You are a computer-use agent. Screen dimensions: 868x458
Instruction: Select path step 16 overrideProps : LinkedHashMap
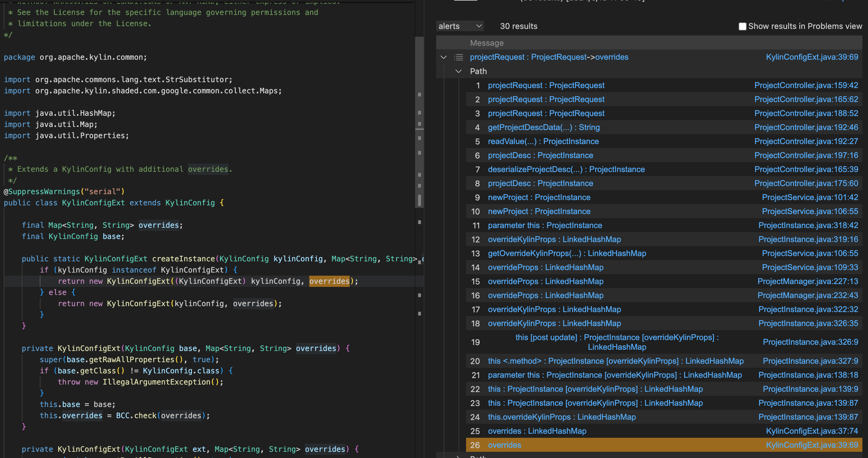coord(545,295)
